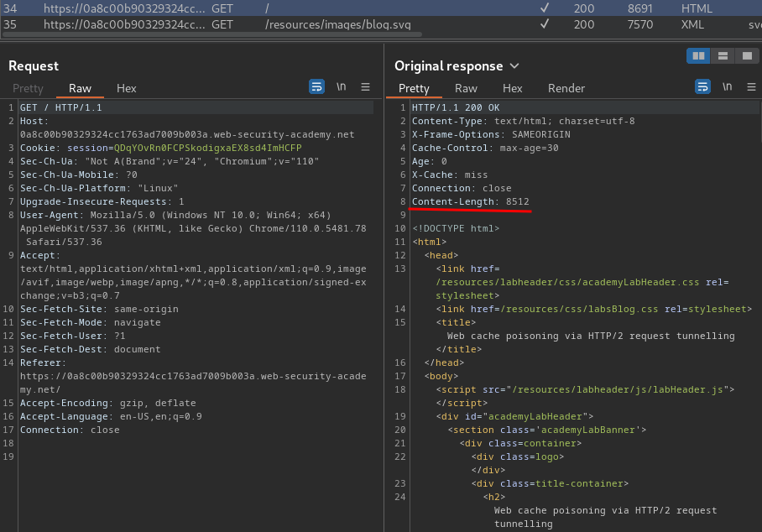
Task: Expand the Original response dropdown
Action: click(x=514, y=66)
